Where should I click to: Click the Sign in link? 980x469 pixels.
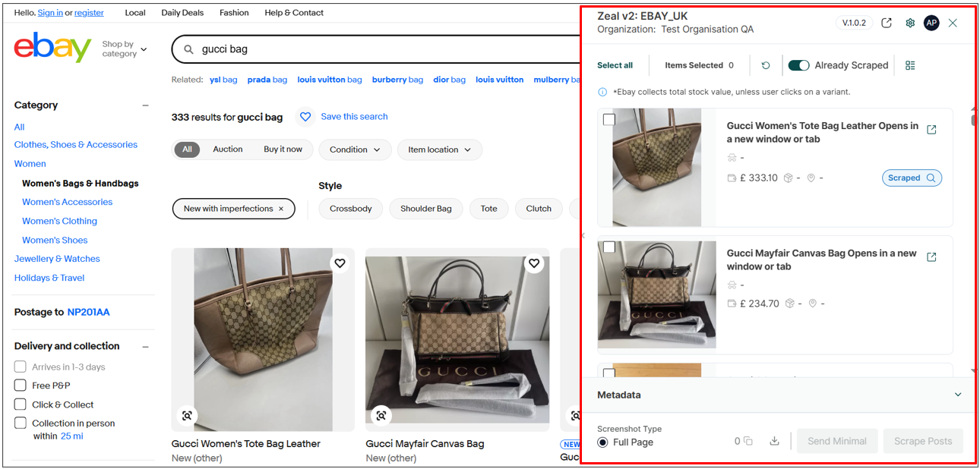coord(50,13)
